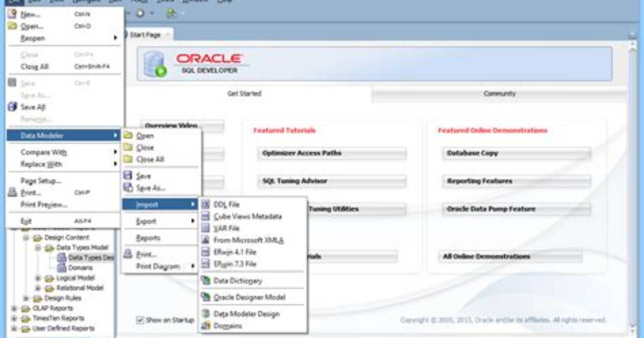Click the Cube Views Metadata icon

[206, 216]
